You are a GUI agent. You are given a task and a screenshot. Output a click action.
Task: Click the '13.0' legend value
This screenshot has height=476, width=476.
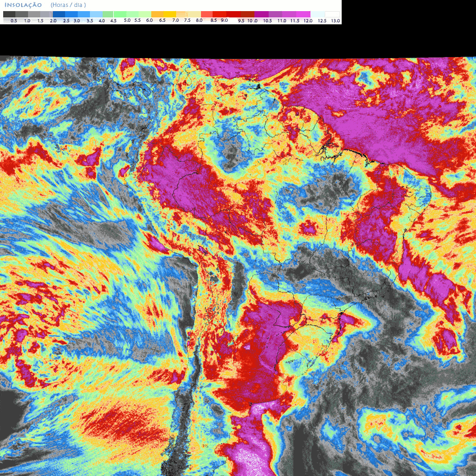[335, 21]
